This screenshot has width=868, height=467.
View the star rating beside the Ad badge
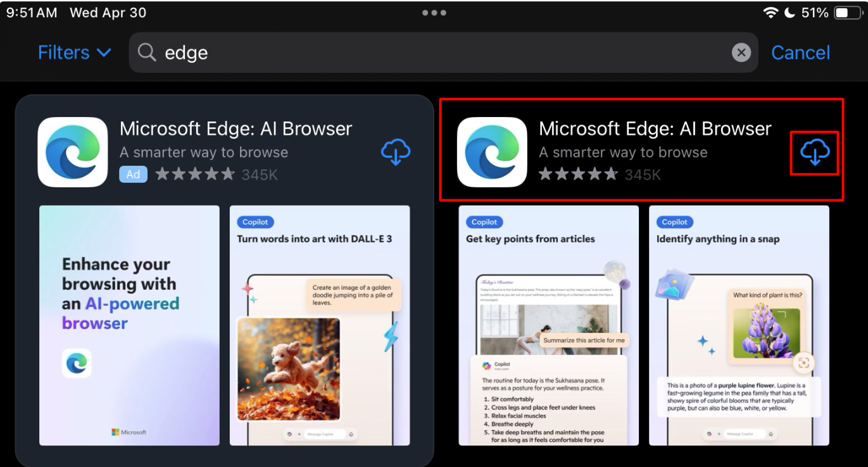(195, 174)
